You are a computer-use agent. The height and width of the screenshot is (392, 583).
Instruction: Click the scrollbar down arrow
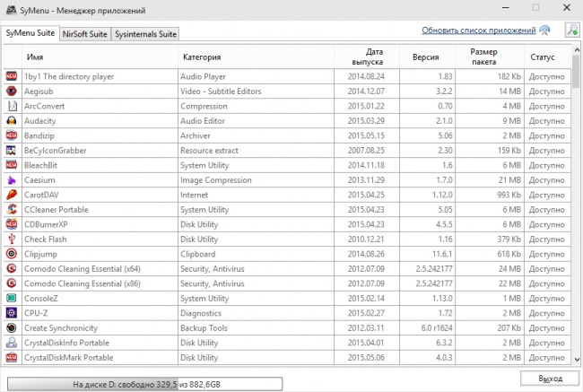tap(577, 360)
